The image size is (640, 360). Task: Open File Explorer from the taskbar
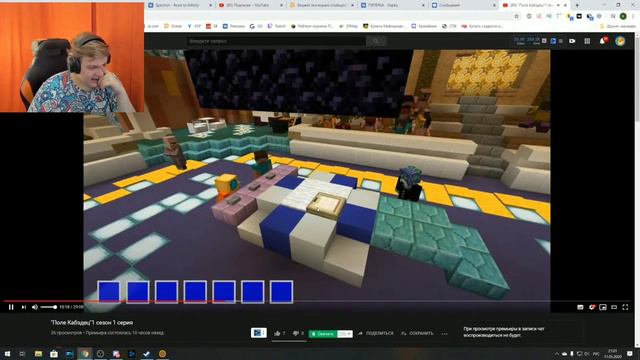38,353
